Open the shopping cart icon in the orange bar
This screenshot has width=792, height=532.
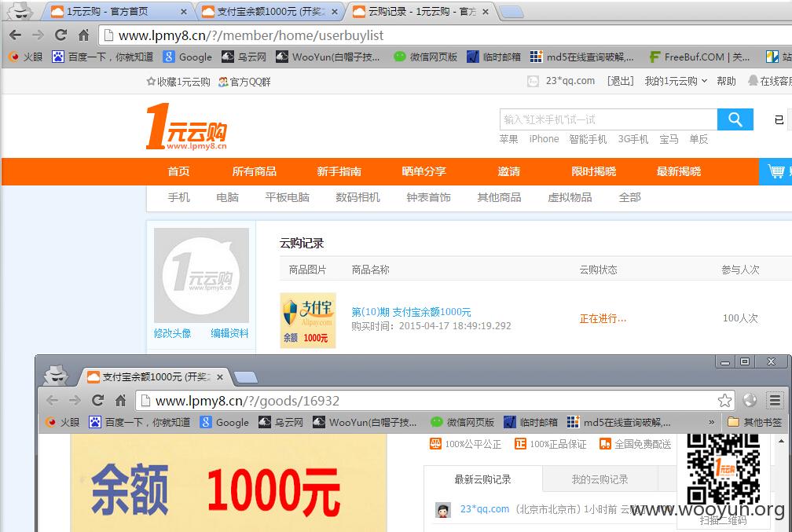click(775, 171)
